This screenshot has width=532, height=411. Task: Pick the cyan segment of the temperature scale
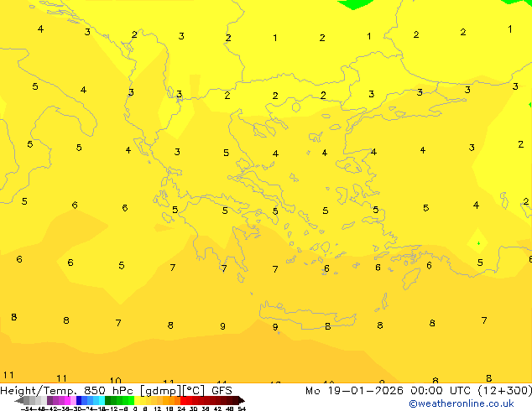(102, 400)
